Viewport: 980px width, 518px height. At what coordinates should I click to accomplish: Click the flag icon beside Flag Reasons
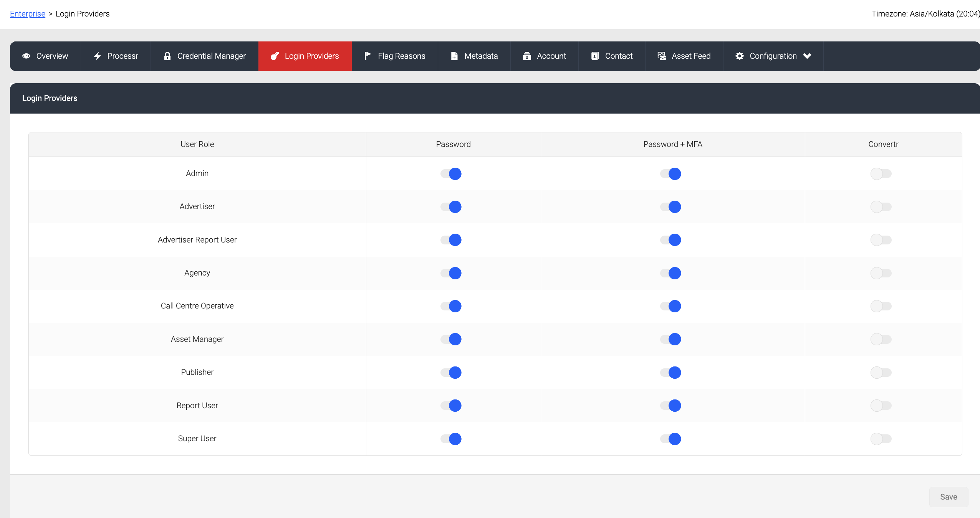(x=367, y=56)
